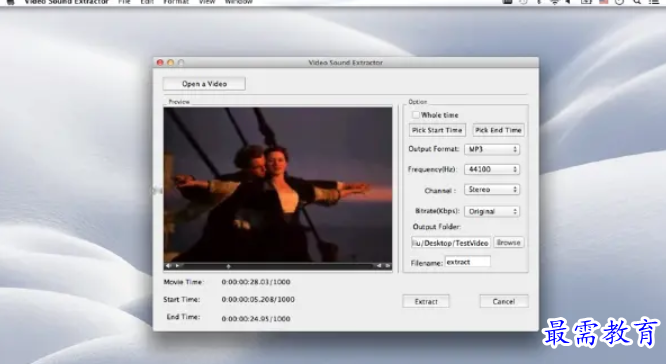666x364 pixels.
Task: Click Pick End Time button
Action: pos(498,130)
